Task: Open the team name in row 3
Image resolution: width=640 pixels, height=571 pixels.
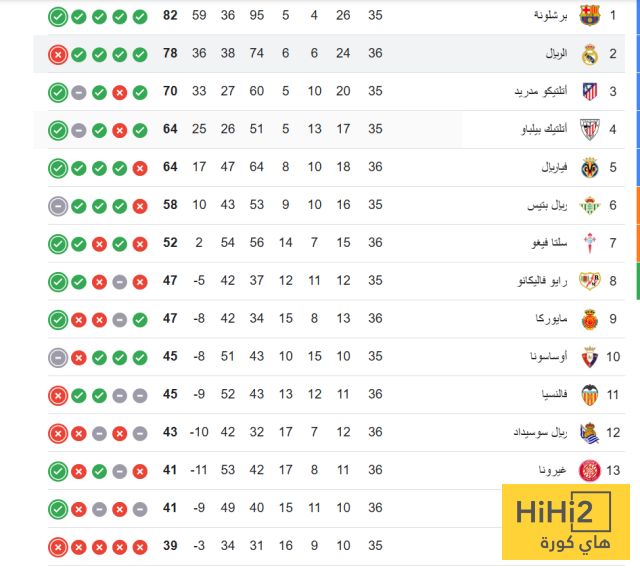Action: pos(541,91)
